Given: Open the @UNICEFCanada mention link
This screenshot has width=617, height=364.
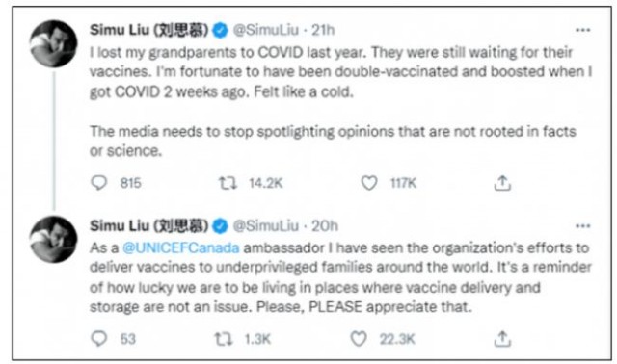Looking at the screenshot, I should 180,248.
